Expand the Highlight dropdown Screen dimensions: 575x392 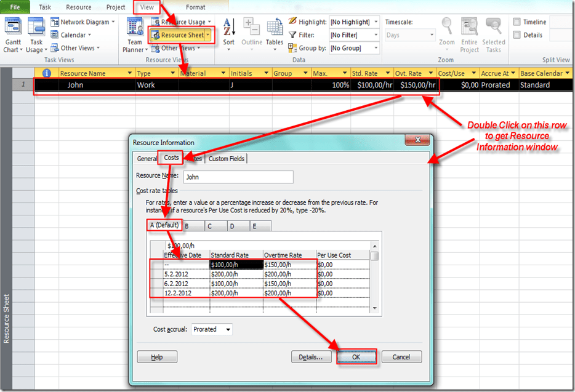pos(354,22)
